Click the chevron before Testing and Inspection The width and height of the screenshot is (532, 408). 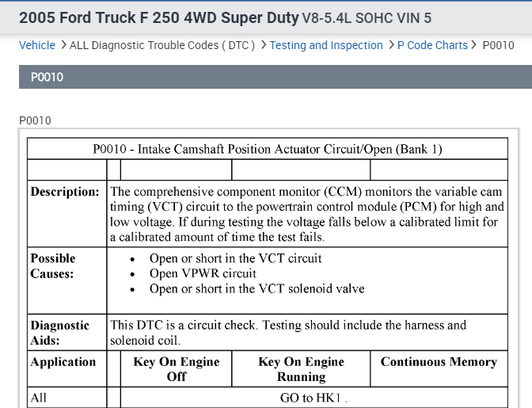point(262,45)
